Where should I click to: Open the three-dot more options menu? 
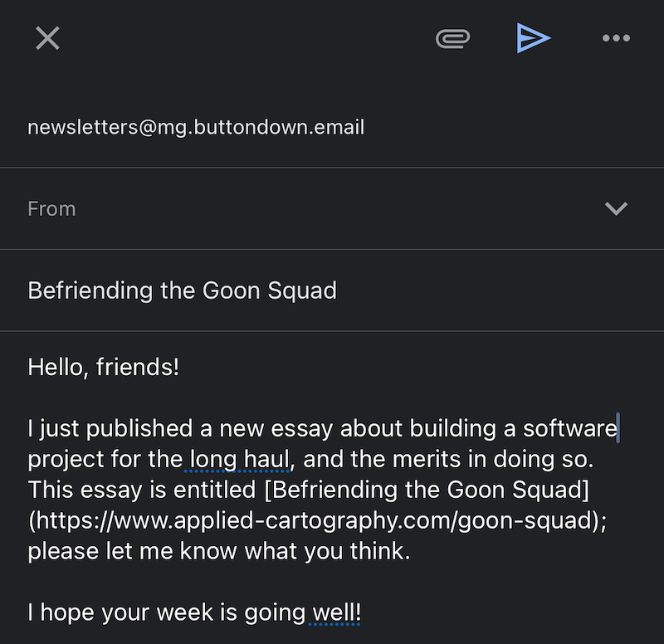point(616,38)
